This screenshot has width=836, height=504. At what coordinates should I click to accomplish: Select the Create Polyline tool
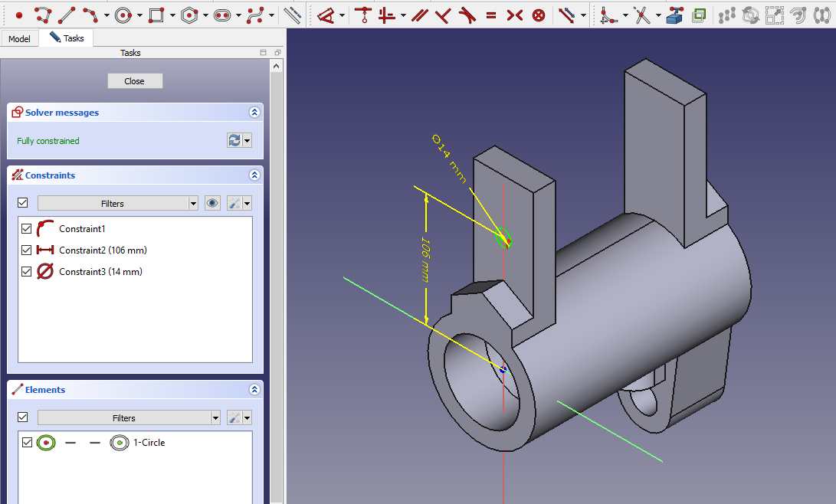(43, 15)
